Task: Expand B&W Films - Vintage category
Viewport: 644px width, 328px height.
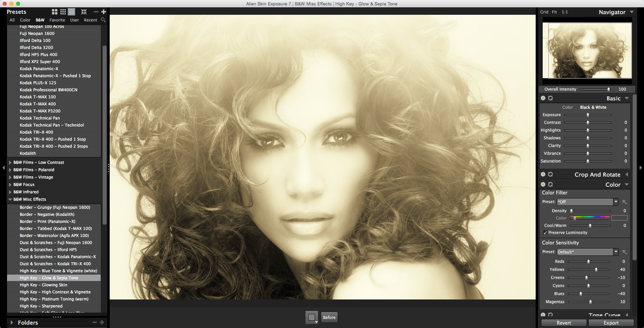Action: click(x=10, y=177)
